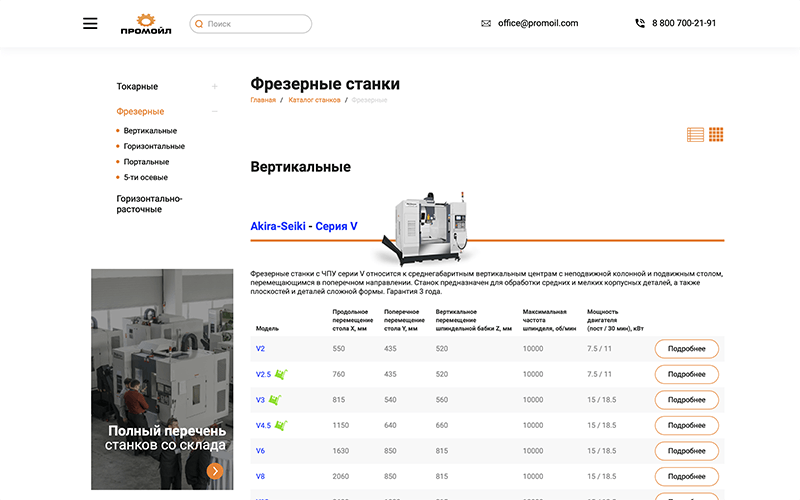Click Подробнее button for V3
This screenshot has height=500, width=800.
687,400
